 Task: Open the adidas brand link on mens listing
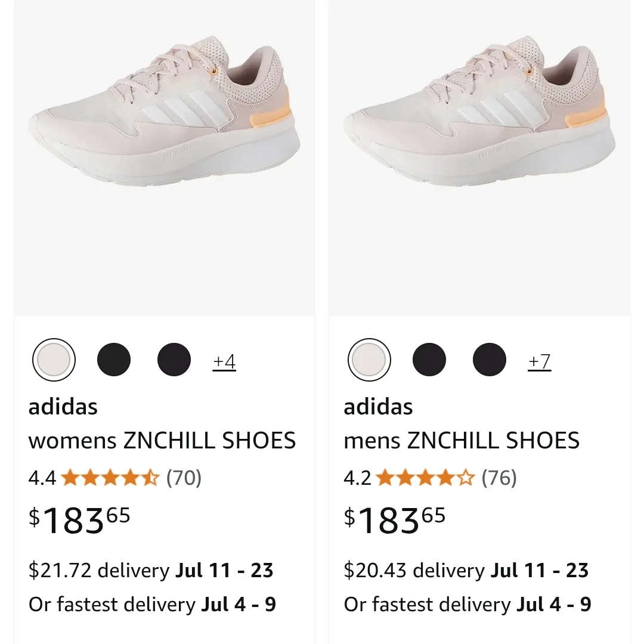tap(377, 406)
